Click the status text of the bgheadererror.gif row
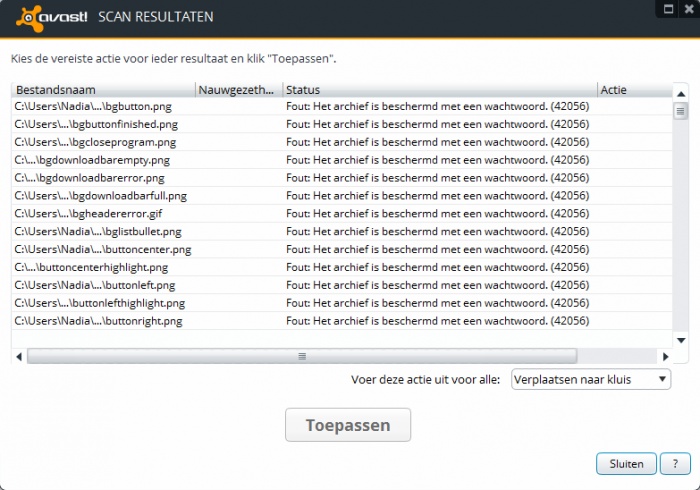This screenshot has height=490, width=700. click(x=438, y=213)
